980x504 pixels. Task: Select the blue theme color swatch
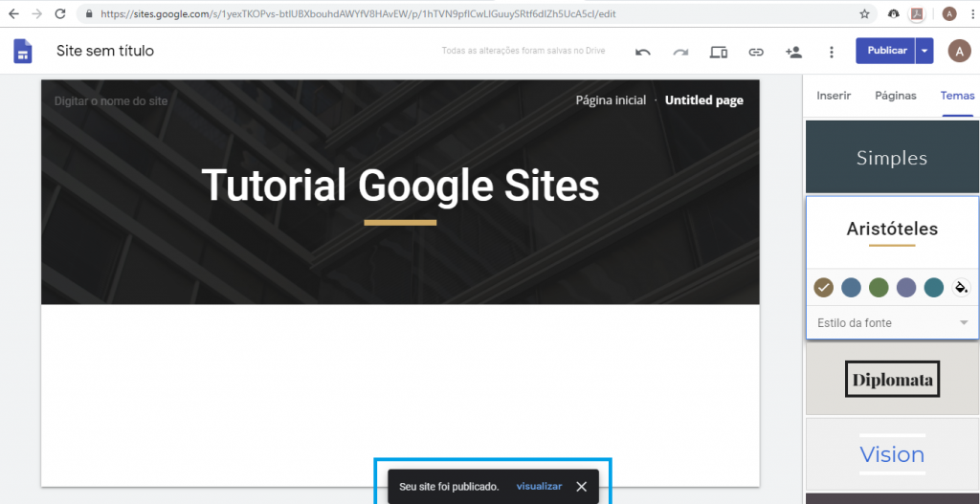pyautogui.click(x=851, y=287)
